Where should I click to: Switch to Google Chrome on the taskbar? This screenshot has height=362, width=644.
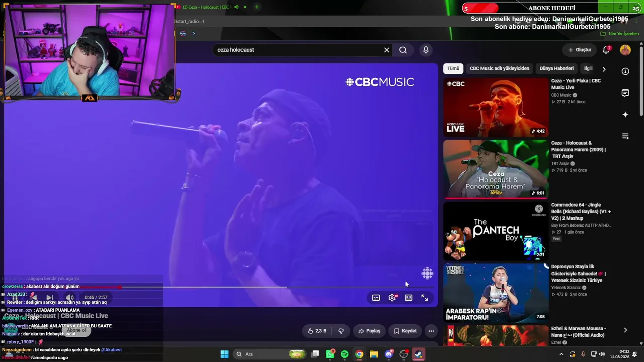pos(359,354)
